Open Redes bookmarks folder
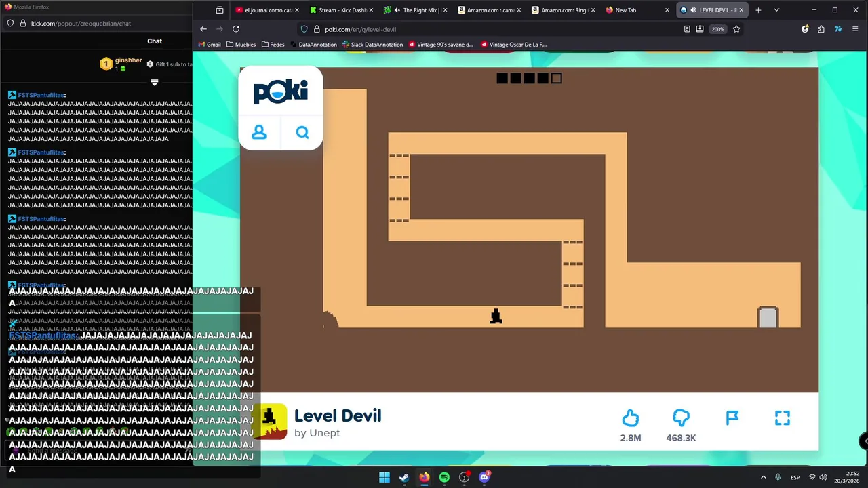The width and height of the screenshot is (868, 488). [273, 45]
